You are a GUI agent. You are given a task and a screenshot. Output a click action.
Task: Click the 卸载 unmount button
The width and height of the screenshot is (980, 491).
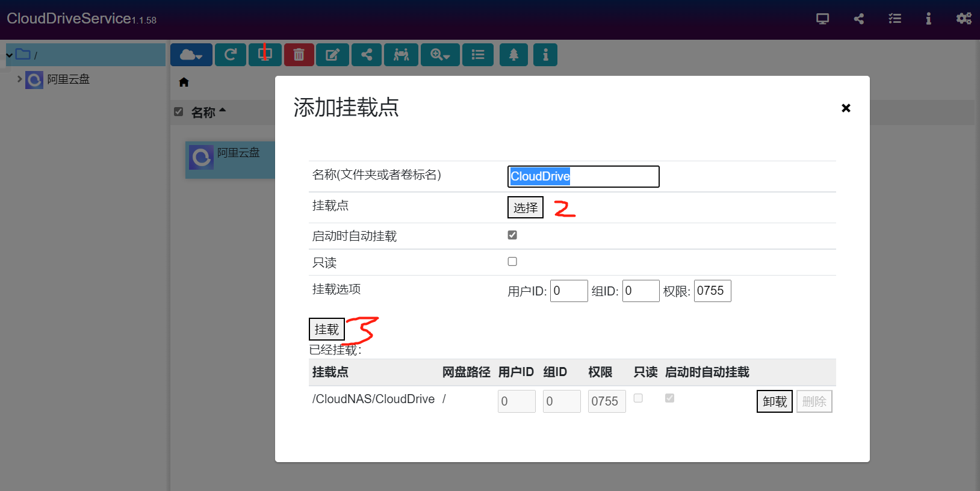[774, 401]
